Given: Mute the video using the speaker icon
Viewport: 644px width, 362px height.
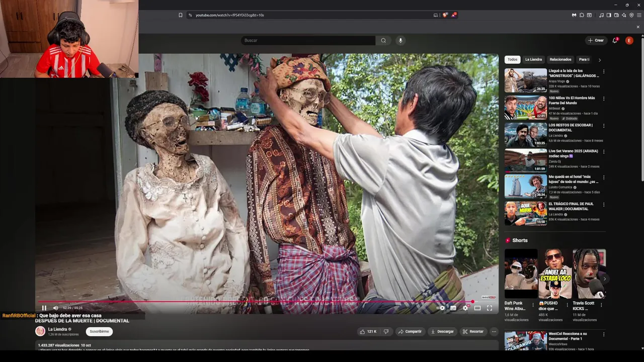Looking at the screenshot, I should point(55,308).
